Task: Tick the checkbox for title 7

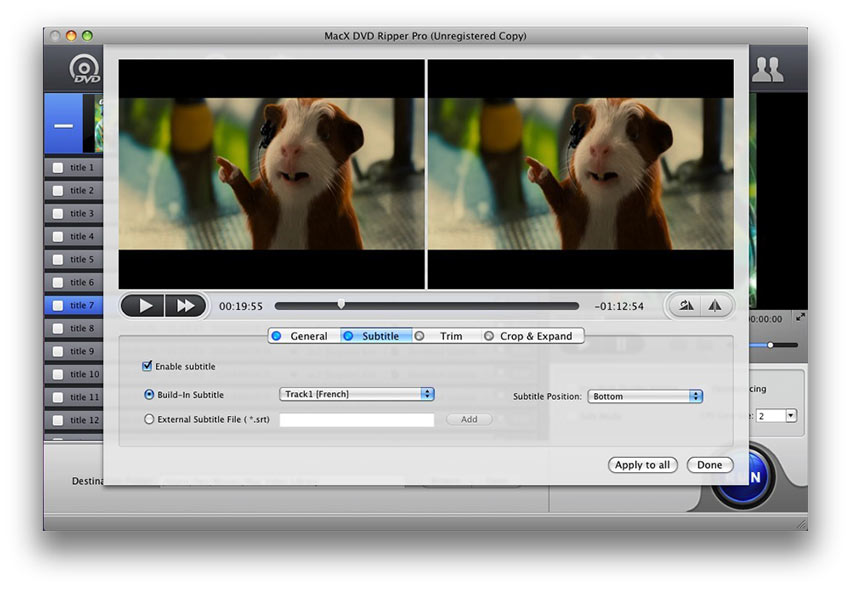Action: coord(58,305)
